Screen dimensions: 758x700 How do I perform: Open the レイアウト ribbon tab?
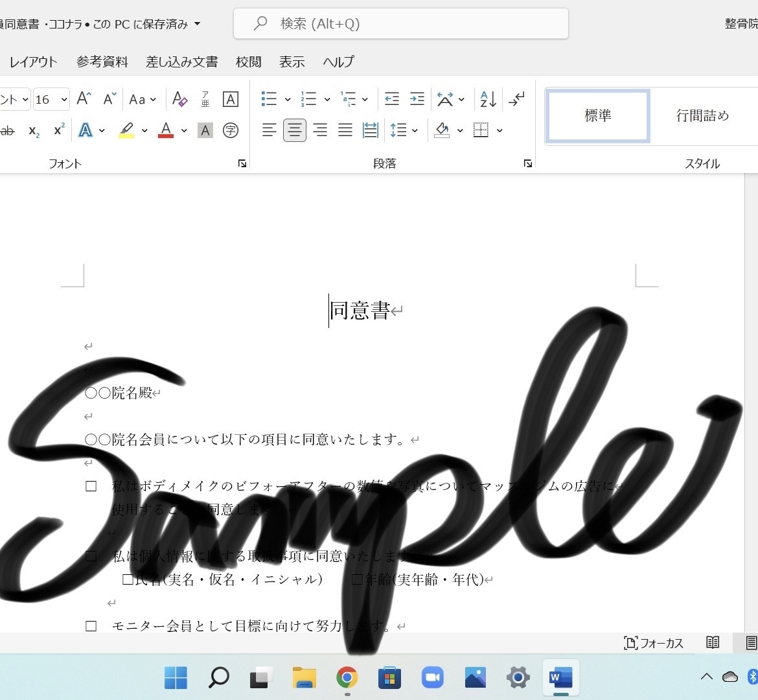click(33, 62)
